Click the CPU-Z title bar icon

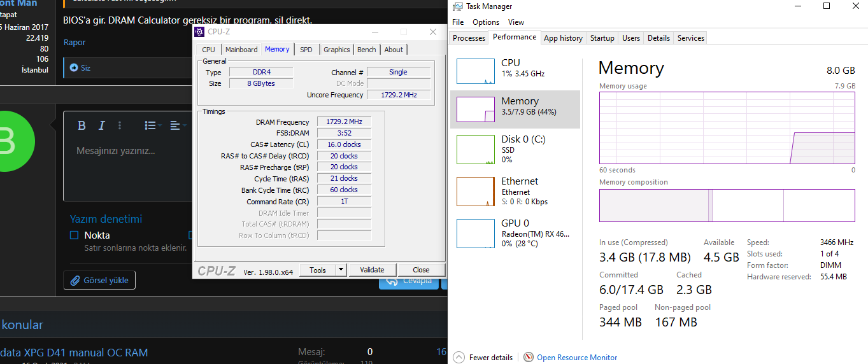coord(199,32)
